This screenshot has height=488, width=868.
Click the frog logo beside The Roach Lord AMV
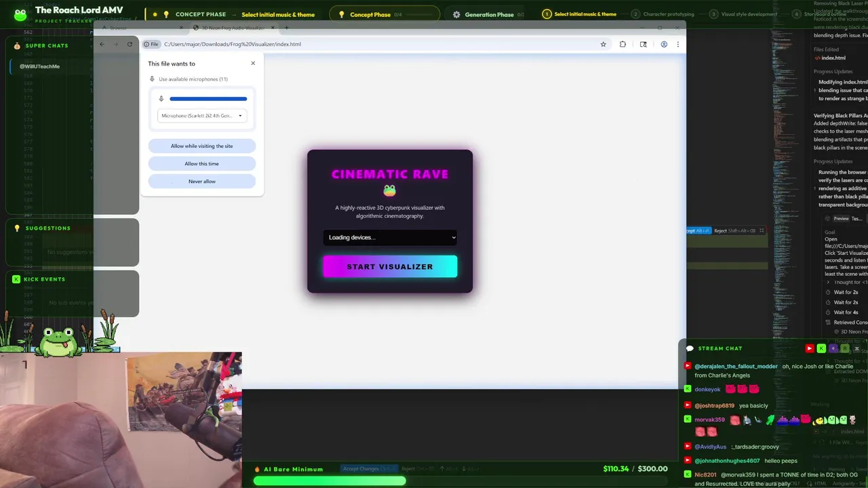20,14
